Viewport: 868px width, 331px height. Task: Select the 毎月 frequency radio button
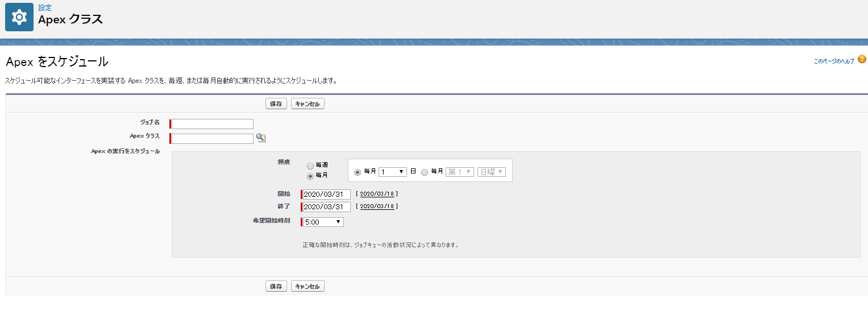click(310, 176)
